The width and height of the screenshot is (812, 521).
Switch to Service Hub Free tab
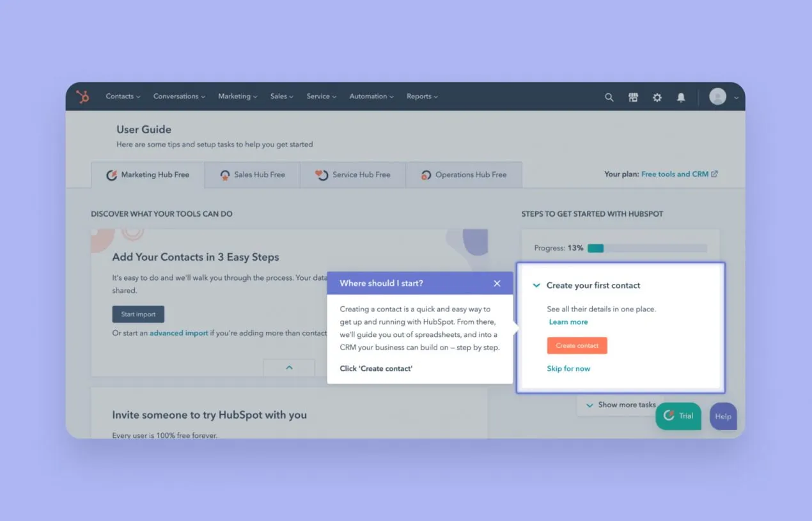353,175
